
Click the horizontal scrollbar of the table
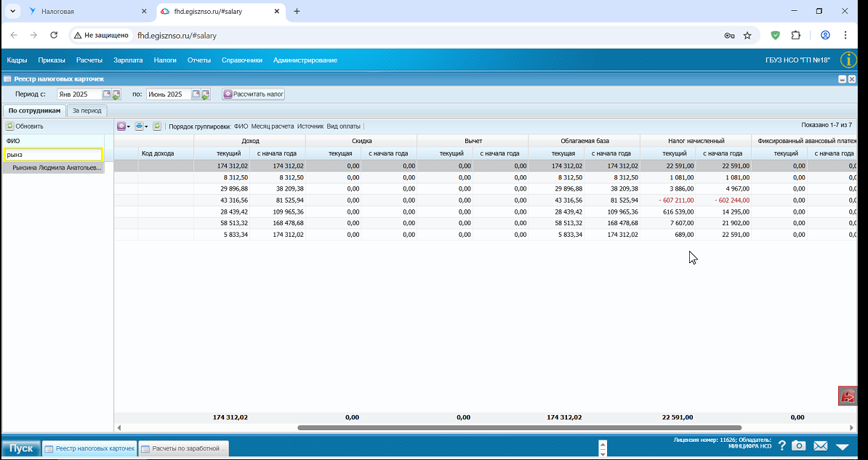click(519, 427)
